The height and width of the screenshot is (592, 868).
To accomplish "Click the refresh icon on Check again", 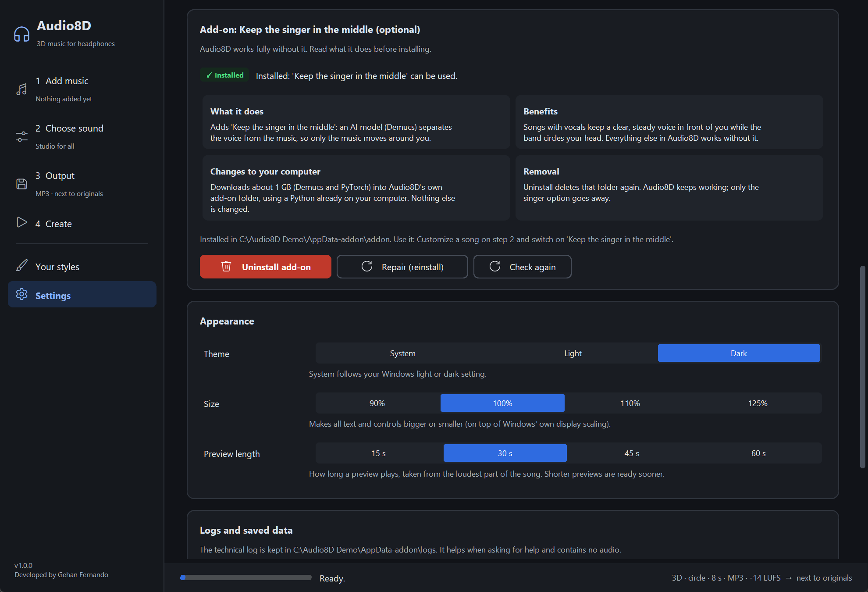I will pos(495,266).
